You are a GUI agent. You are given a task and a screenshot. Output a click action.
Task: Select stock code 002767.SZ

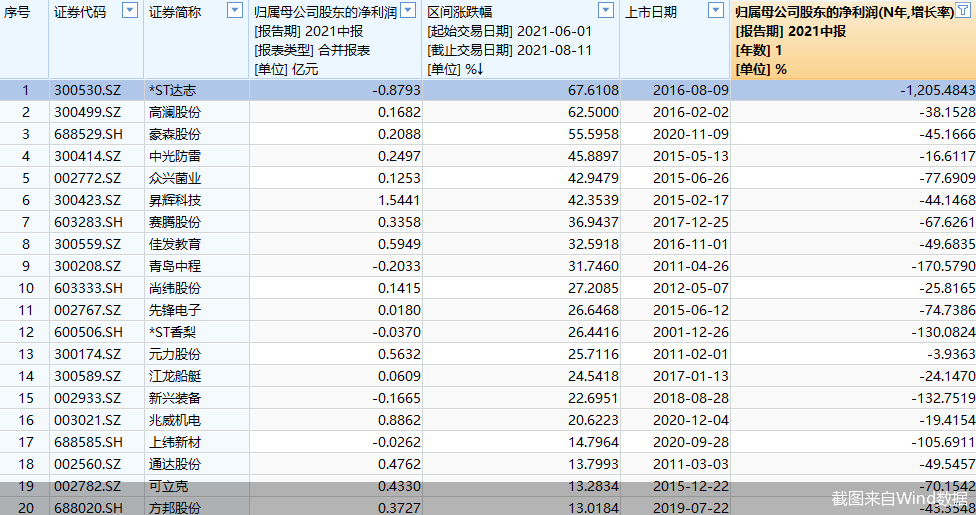(x=87, y=310)
